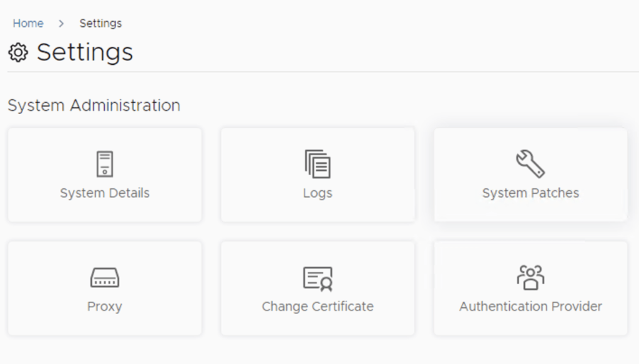Viewport: 639px width, 364px height.
Task: Open the Authentication Provider text label
Action: pyautogui.click(x=530, y=307)
